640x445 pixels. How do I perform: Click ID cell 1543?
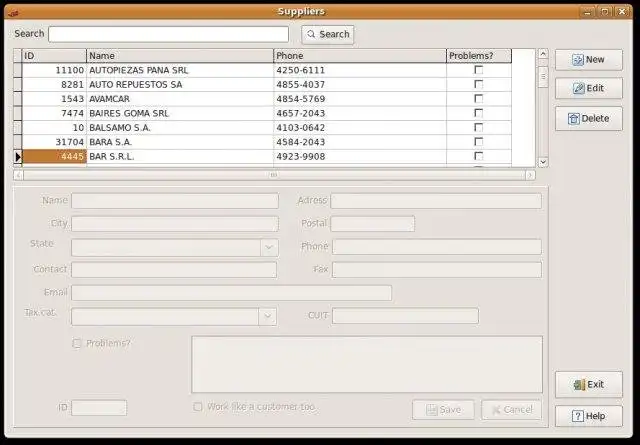(54, 99)
